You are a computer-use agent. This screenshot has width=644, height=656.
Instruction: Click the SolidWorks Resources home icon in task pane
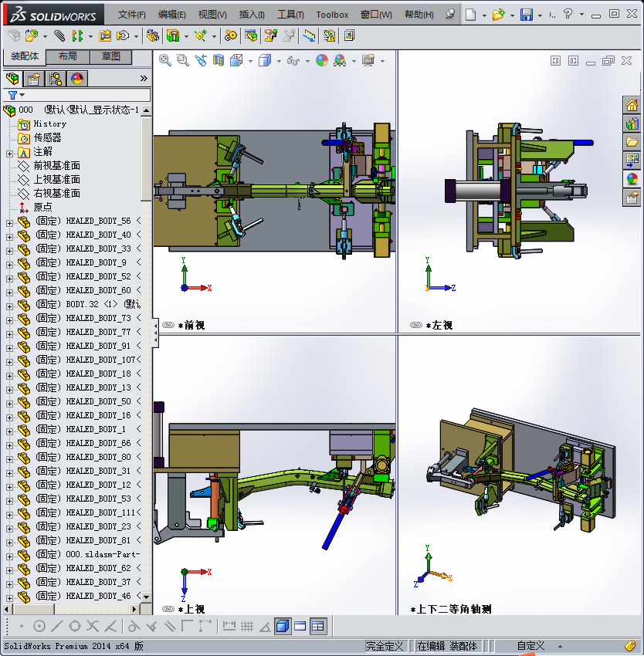pyautogui.click(x=632, y=105)
